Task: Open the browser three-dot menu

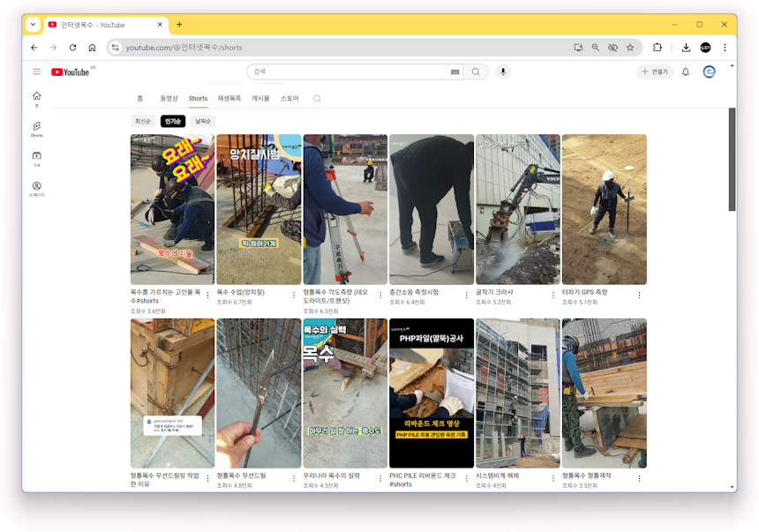Action: 725,48
